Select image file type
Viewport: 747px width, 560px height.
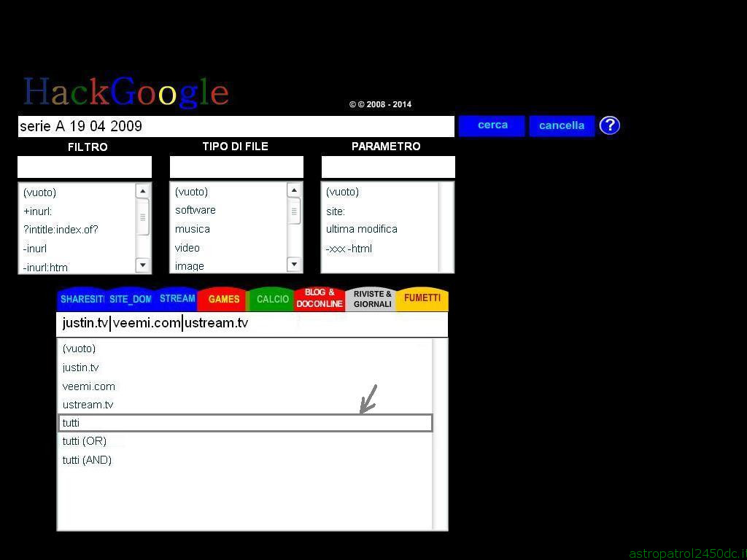pyautogui.click(x=189, y=266)
